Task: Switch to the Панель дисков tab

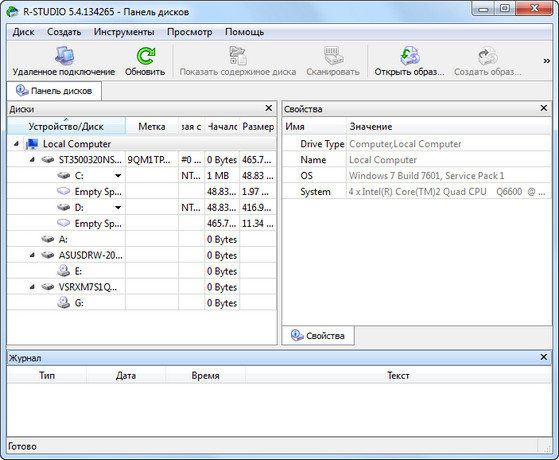Action: tap(54, 91)
